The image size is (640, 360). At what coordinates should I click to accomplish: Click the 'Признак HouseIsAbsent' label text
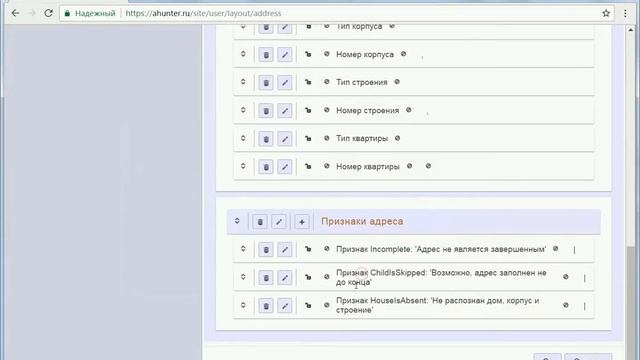(x=438, y=305)
